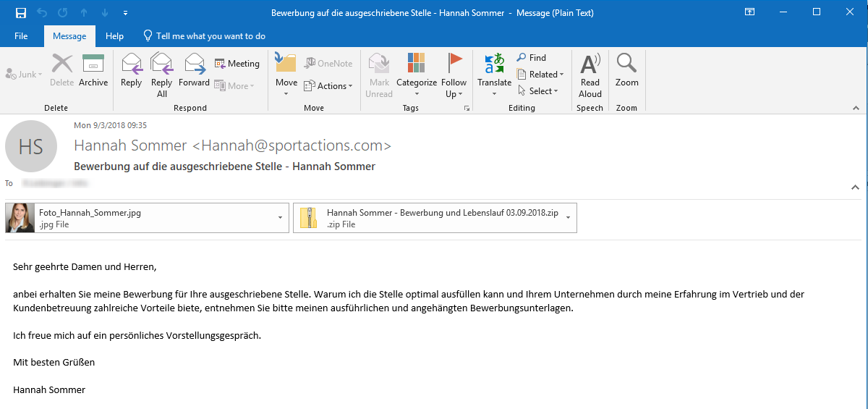Send message to OneNote

click(x=328, y=64)
